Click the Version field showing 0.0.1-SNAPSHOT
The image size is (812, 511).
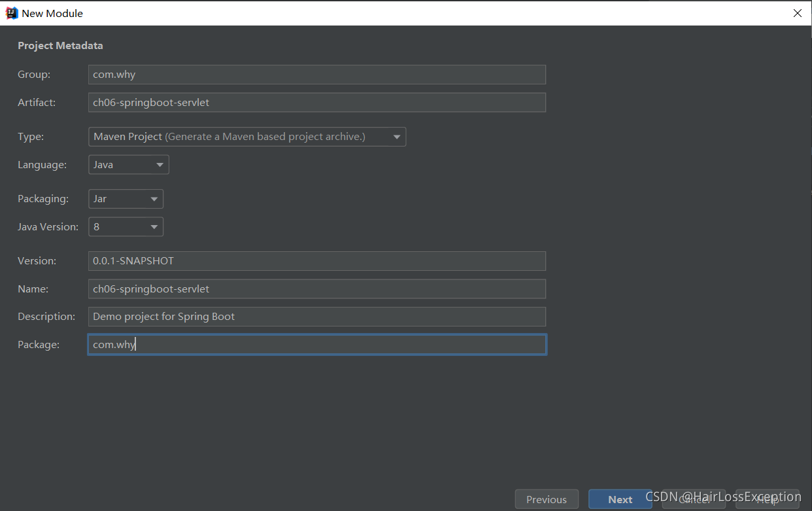click(316, 260)
